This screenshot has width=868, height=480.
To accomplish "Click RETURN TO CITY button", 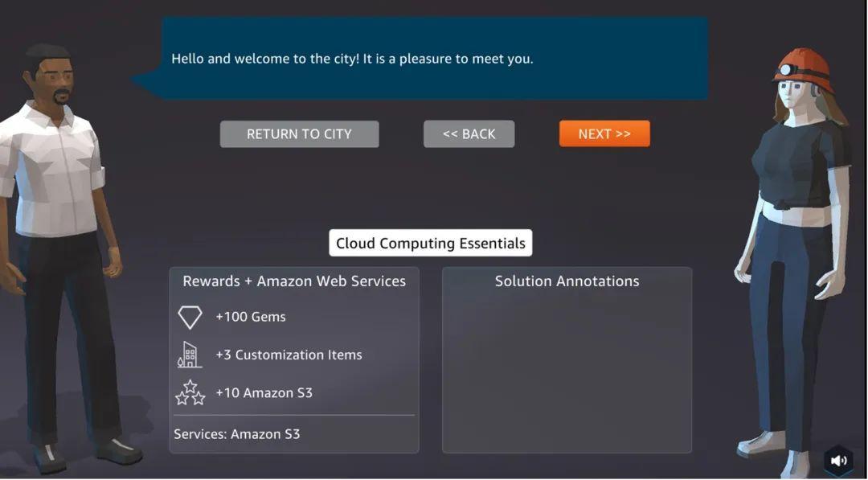I will (300, 134).
